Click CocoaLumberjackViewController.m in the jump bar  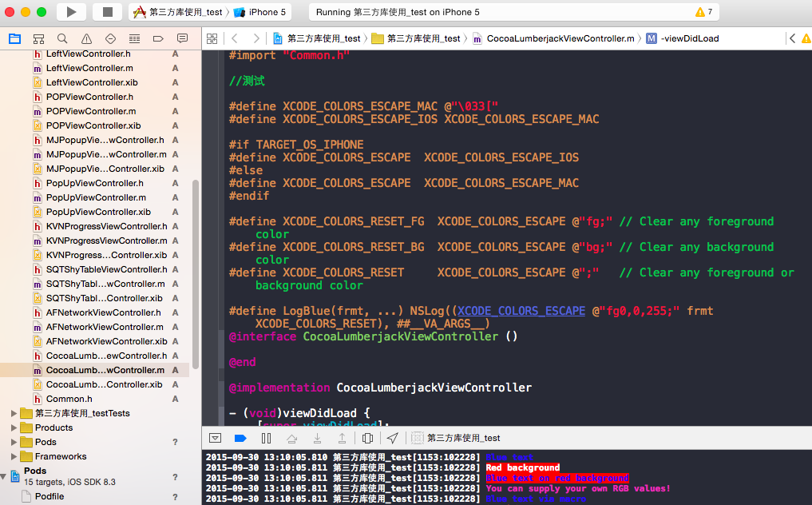point(553,38)
